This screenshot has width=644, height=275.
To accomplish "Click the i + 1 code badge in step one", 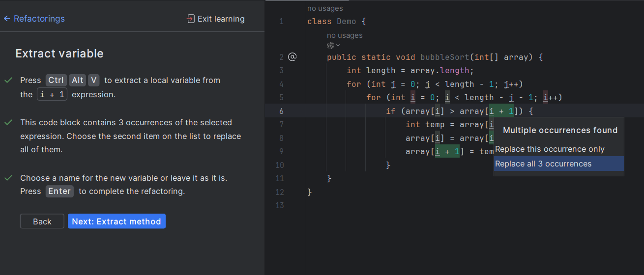I will [52, 94].
